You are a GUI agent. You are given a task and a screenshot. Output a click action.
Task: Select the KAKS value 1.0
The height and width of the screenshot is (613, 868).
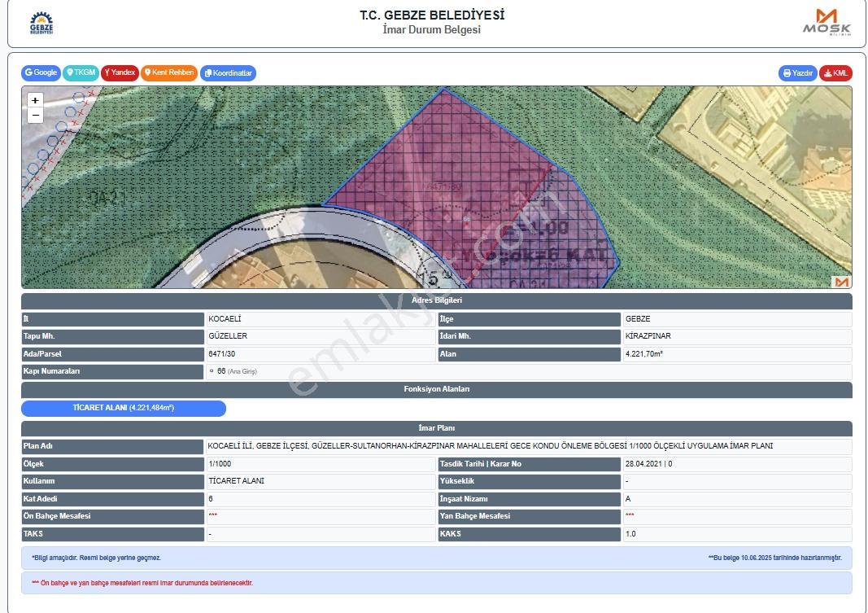(630, 534)
